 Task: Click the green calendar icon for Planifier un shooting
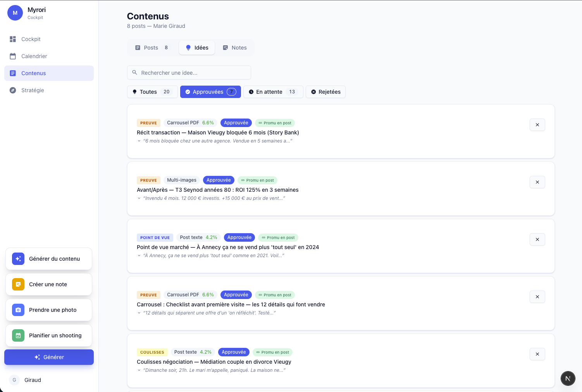(18, 335)
